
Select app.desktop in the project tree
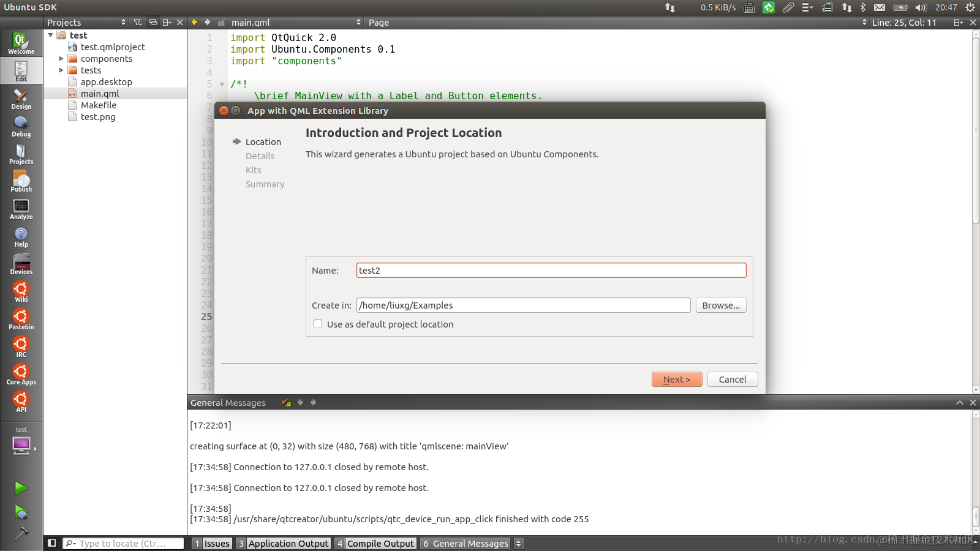(107, 82)
